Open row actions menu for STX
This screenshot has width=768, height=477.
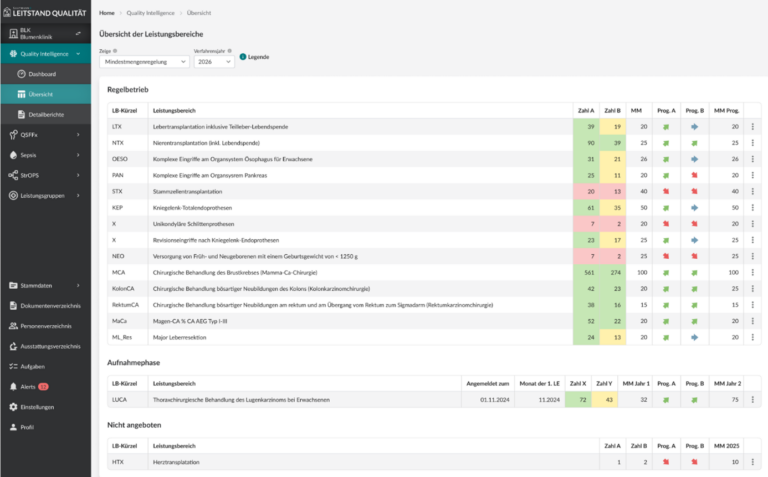coord(752,191)
